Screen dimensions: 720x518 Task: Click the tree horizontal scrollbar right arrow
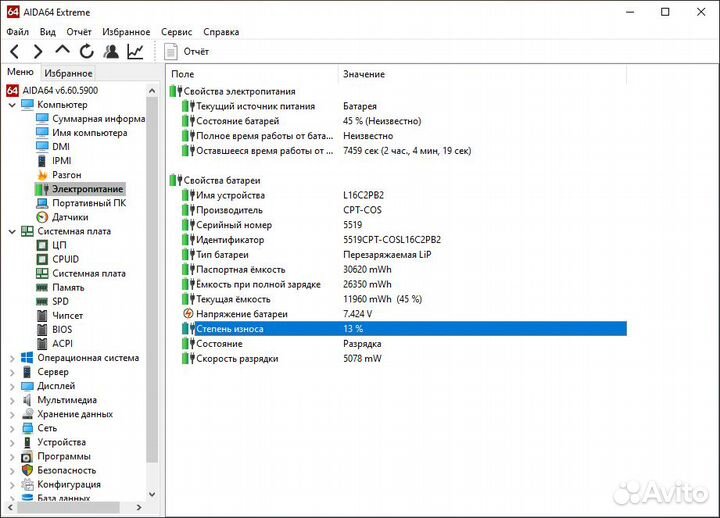tap(139, 507)
